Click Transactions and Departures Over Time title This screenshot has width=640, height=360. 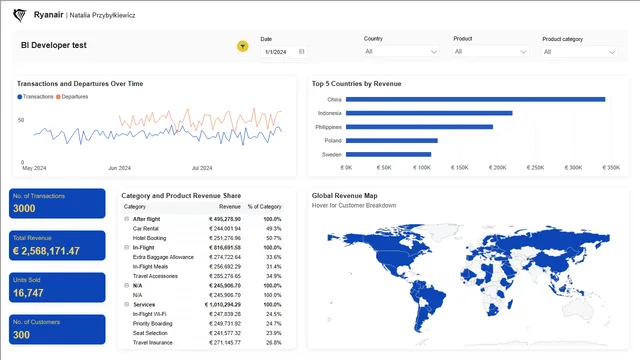(80, 84)
